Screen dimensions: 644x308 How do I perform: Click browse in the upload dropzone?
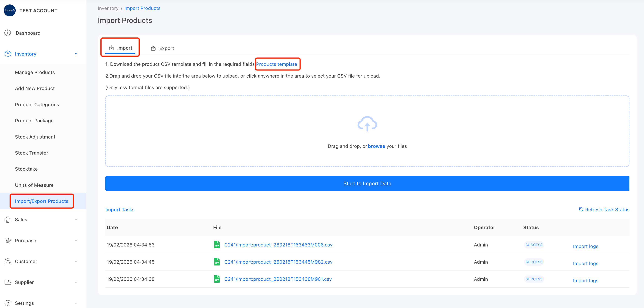(x=376, y=146)
